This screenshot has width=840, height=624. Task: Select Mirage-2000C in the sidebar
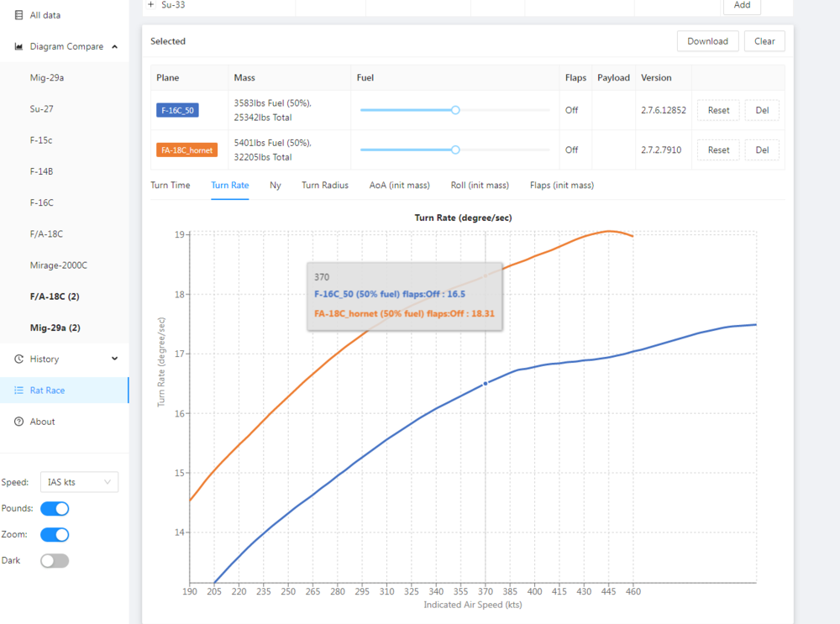[x=59, y=265]
